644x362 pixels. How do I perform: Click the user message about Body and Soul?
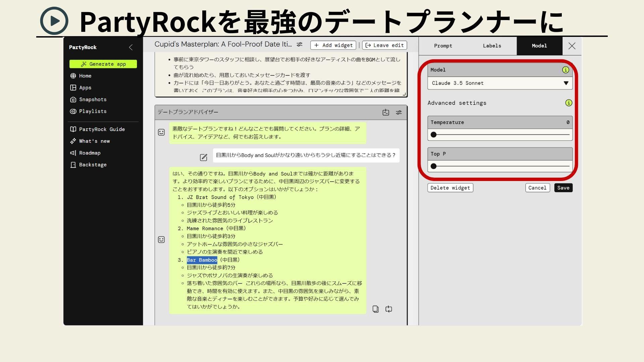click(x=306, y=155)
